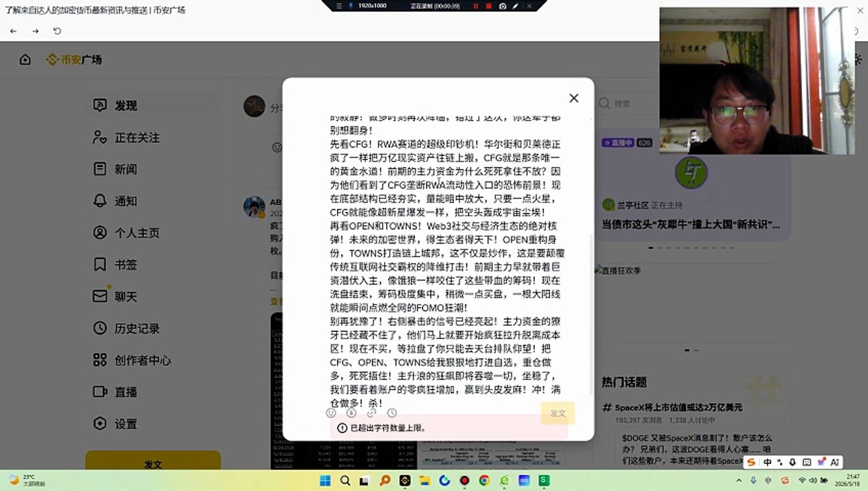The height and width of the screenshot is (491, 868).
Task: Click inside the post text area
Action: (x=448, y=259)
